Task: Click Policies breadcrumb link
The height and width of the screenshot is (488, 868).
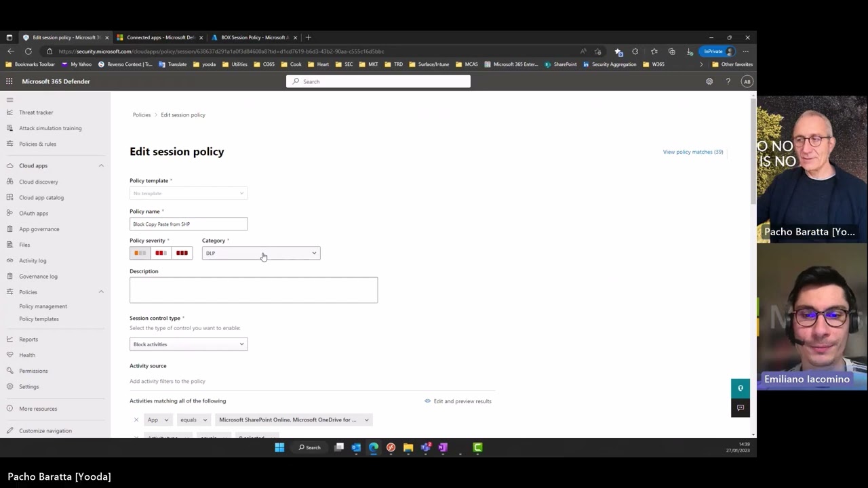Action: tap(142, 115)
